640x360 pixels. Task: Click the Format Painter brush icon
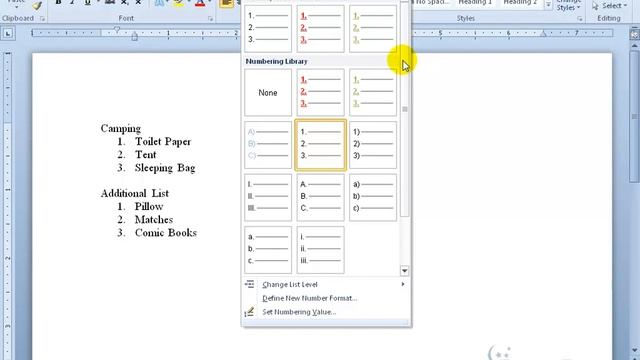[37, 5]
